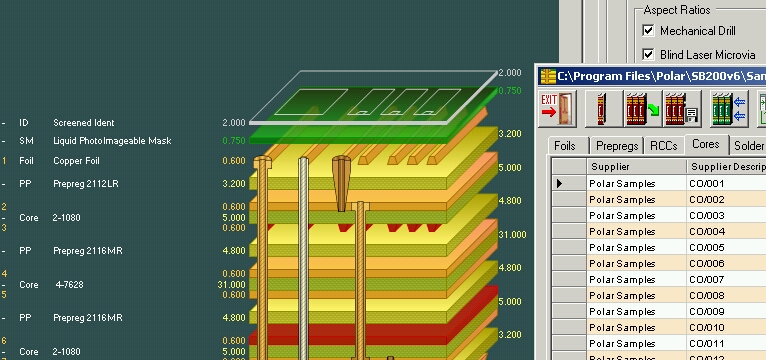Viewport: 766px width, 360px height.
Task: Select the 4-7628 core label
Action: point(69,284)
